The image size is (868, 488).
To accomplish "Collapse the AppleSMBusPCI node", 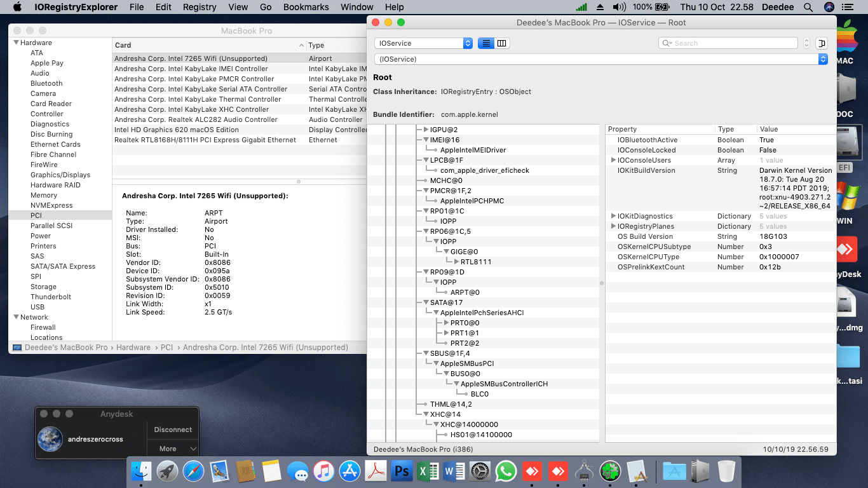I will [437, 363].
